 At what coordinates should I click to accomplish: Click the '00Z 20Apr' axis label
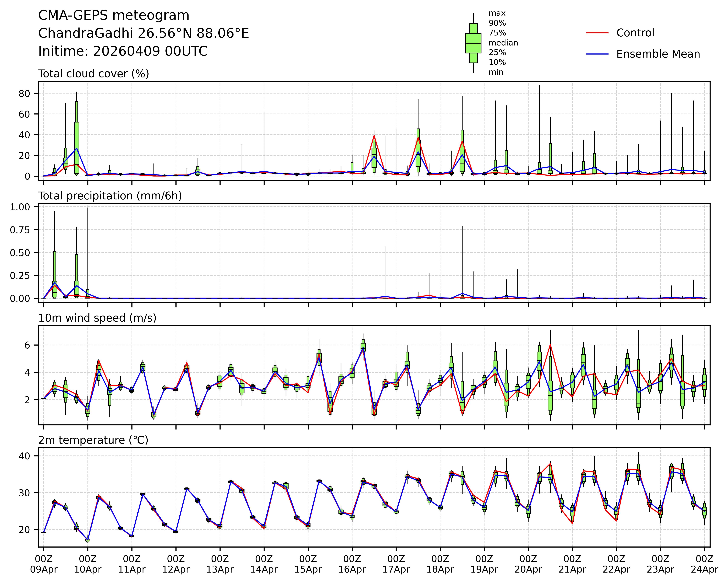pyautogui.click(x=528, y=564)
